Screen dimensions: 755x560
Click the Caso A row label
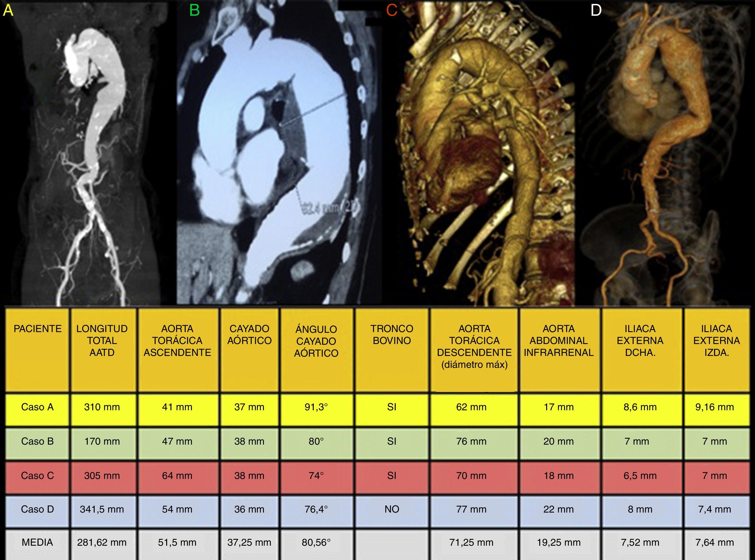37,407
